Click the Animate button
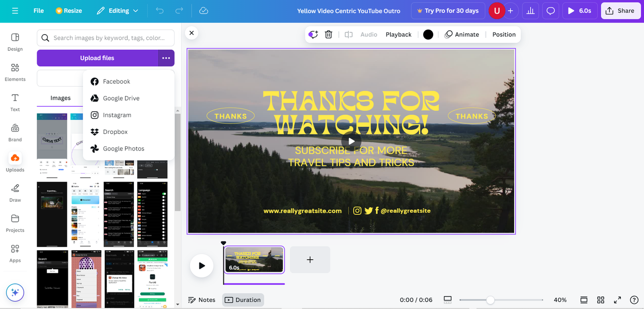644x309 pixels. tap(461, 34)
